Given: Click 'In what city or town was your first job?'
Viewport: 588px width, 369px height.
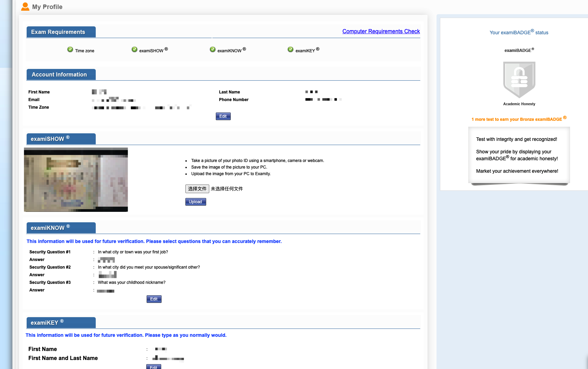Looking at the screenshot, I should [x=133, y=252].
